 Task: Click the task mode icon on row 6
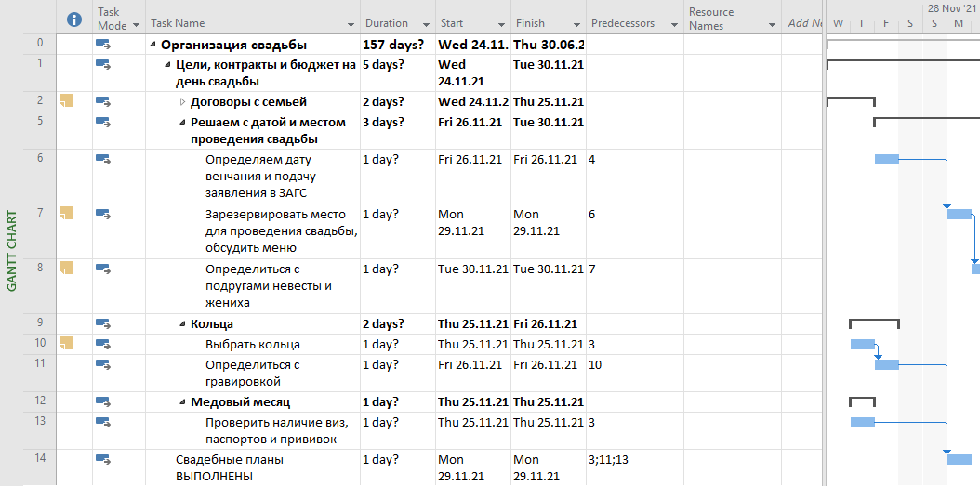103,159
